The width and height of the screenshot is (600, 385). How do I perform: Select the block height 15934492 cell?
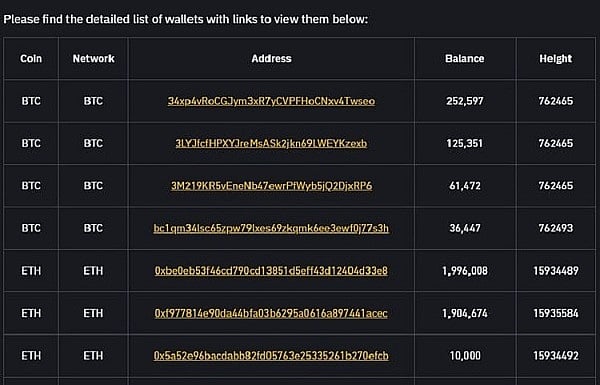point(556,356)
